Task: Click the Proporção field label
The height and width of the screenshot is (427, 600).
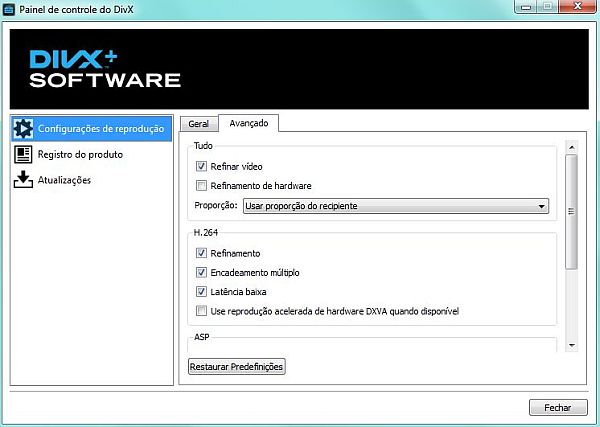Action: (216, 205)
